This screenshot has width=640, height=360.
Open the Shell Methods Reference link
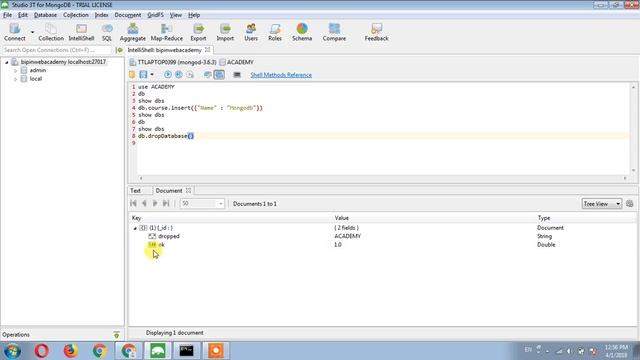coord(281,75)
